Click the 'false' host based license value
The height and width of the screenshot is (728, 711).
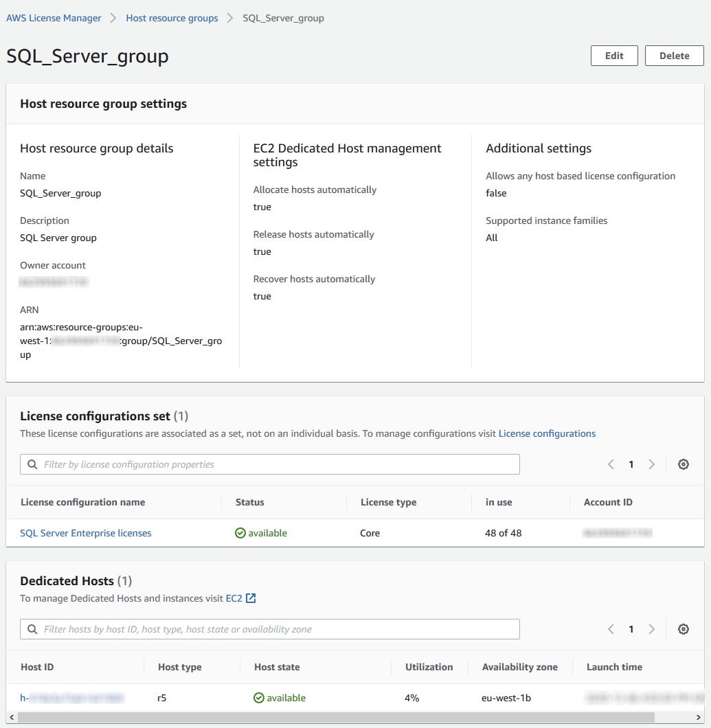point(496,193)
